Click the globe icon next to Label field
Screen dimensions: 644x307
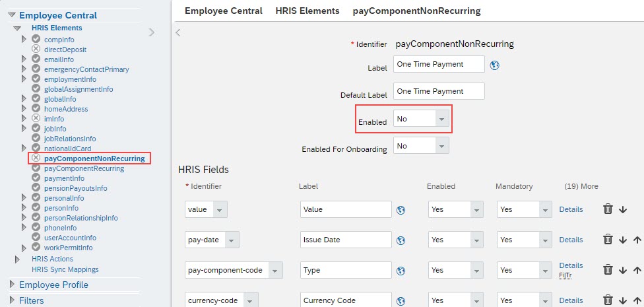[x=494, y=65]
